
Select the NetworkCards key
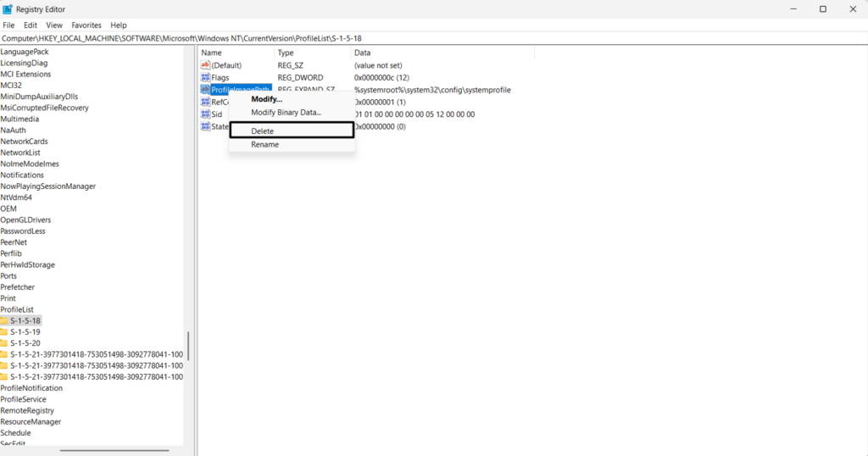pyautogui.click(x=25, y=141)
